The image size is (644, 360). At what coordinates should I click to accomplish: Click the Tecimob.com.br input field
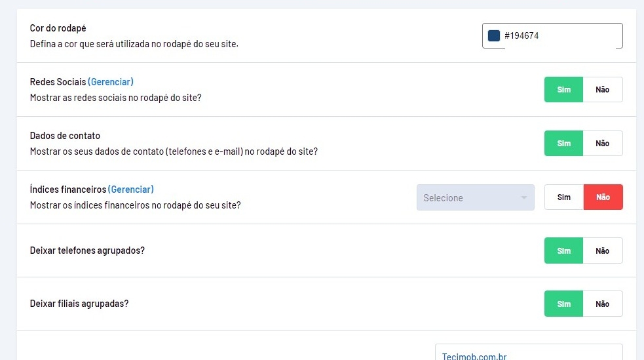pos(528,354)
